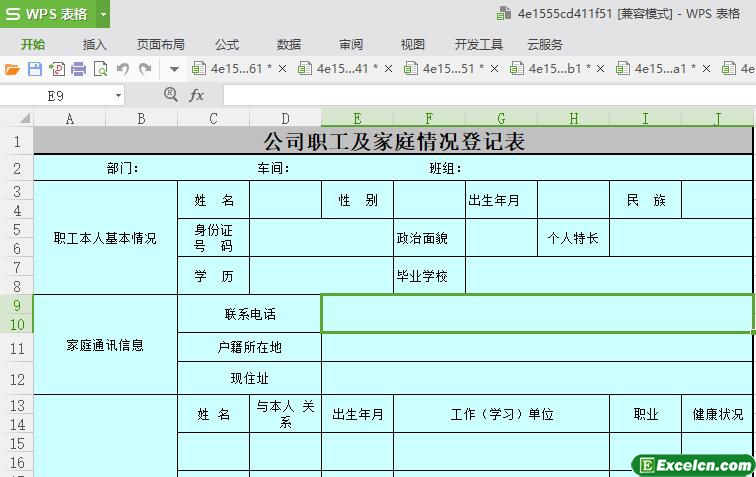Expand the dropdown arrow beside WPS 表格
The image size is (756, 477).
pyautogui.click(x=103, y=14)
